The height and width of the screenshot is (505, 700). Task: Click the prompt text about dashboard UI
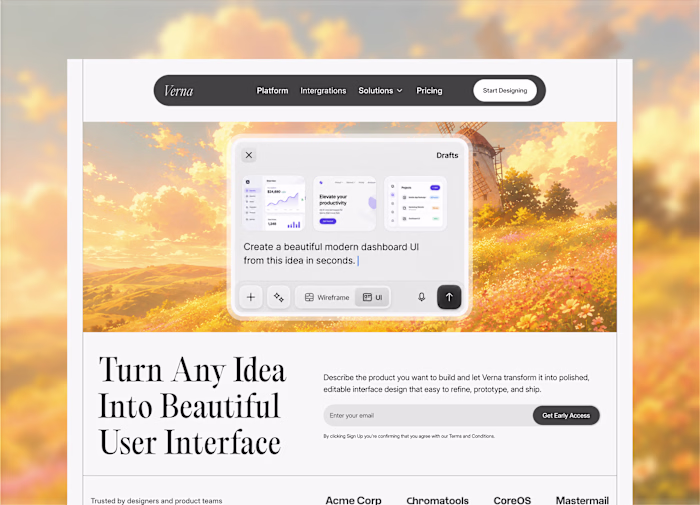[331, 254]
